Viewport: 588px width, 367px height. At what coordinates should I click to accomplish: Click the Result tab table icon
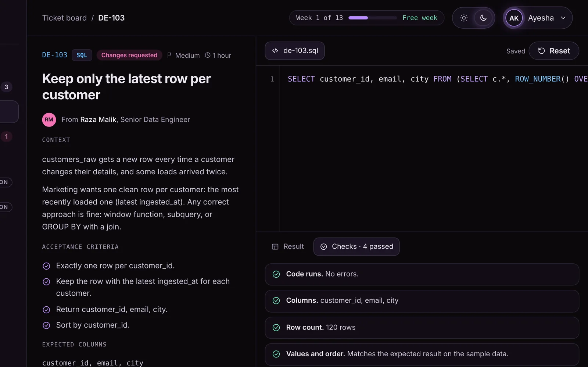click(x=275, y=247)
